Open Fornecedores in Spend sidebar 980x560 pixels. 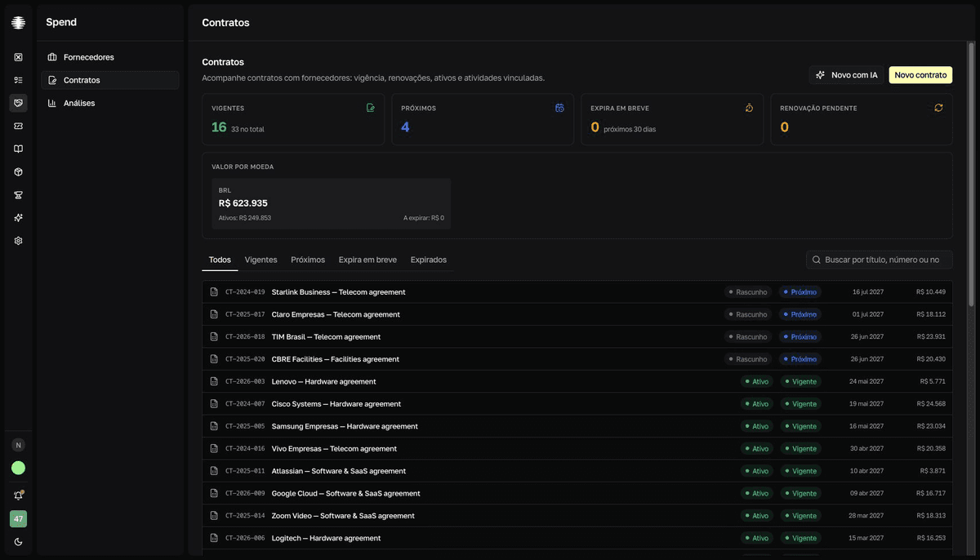tap(110, 57)
